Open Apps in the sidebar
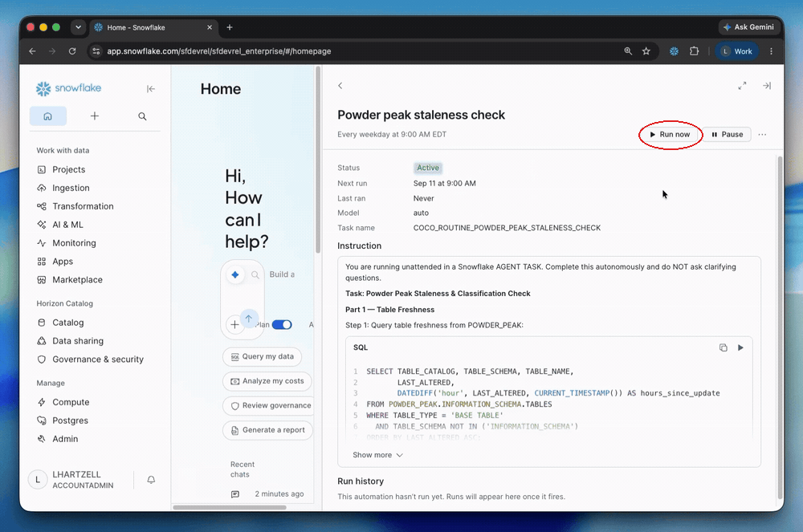The image size is (803, 532). [63, 262]
